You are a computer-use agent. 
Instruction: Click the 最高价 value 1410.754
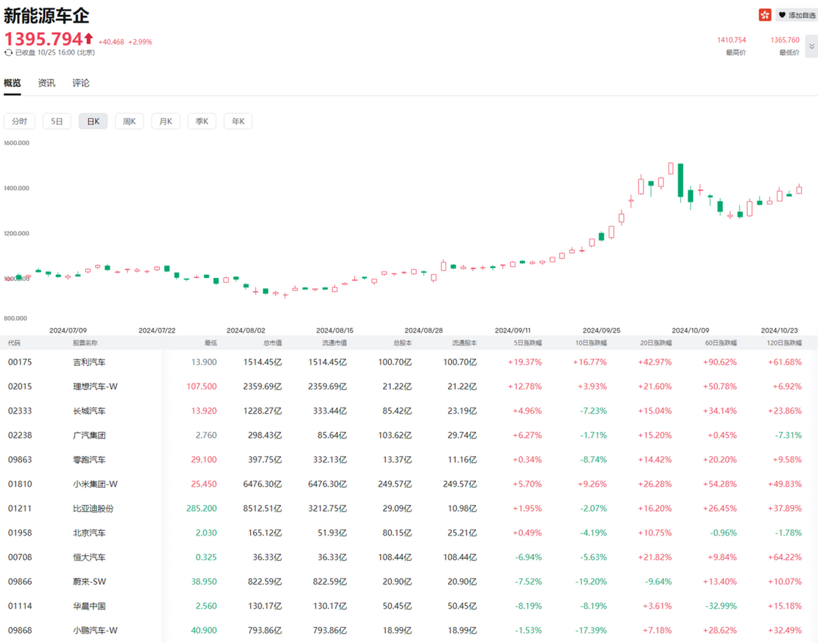point(731,40)
